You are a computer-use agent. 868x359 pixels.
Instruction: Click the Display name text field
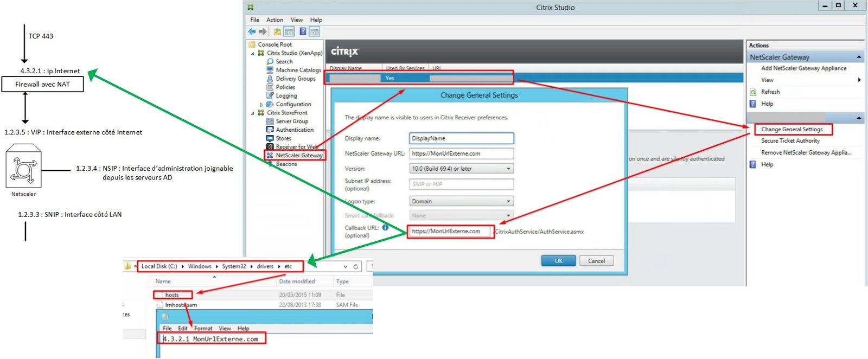coord(461,138)
